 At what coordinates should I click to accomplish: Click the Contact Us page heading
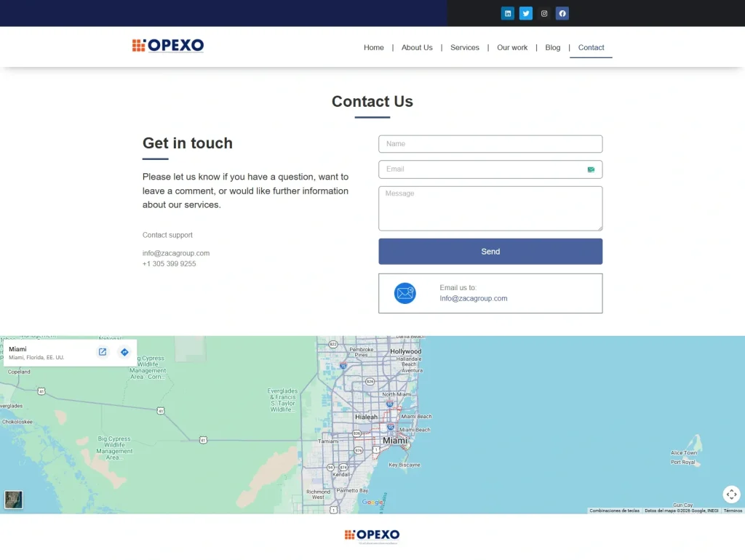(x=372, y=101)
